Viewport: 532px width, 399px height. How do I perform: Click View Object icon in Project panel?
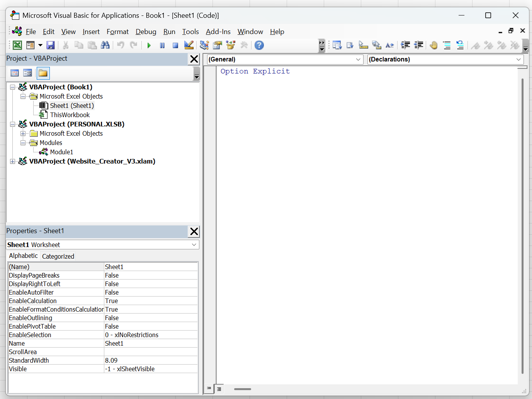coord(27,73)
